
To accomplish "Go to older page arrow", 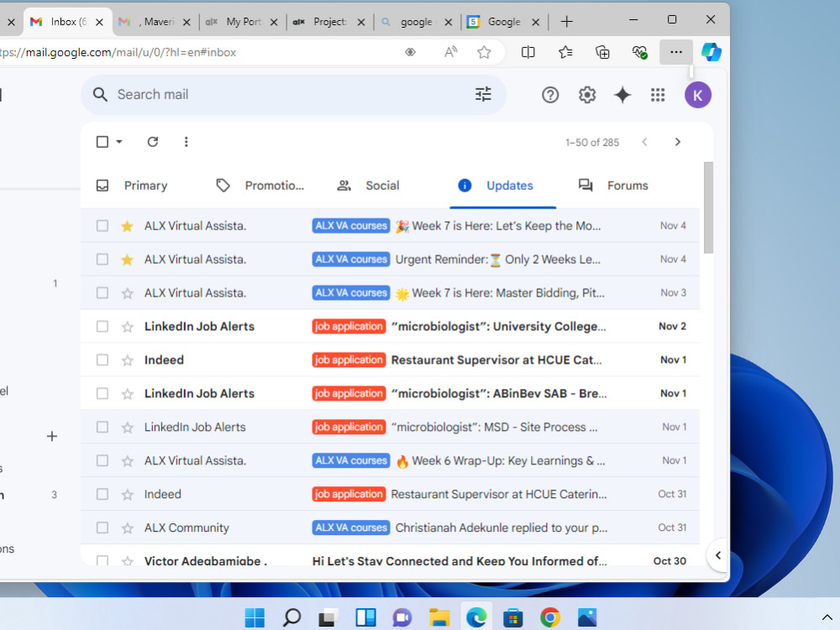I will pyautogui.click(x=678, y=142).
